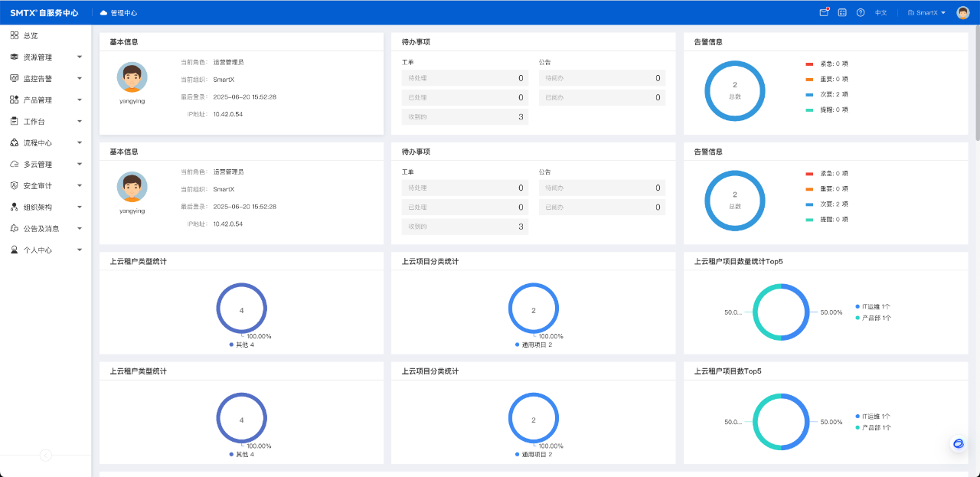
Task: Click the task list icon beside the mail icon
Action: [x=842, y=12]
